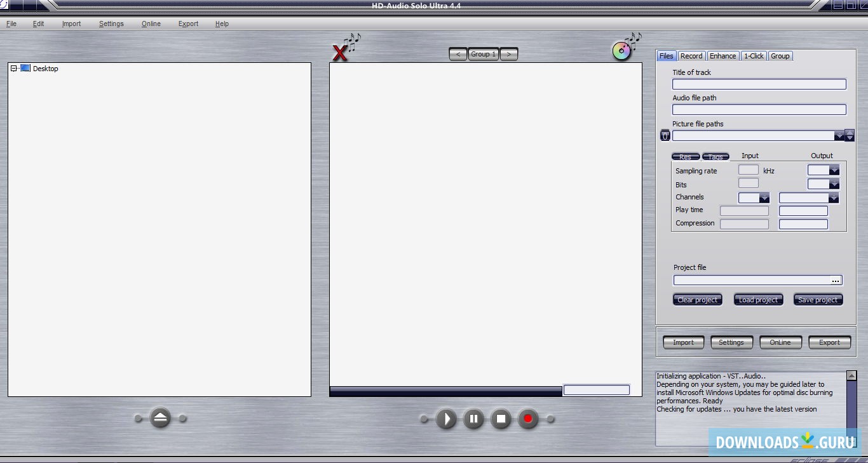
Task: Open the Import menu in the menu bar
Action: tap(72, 23)
